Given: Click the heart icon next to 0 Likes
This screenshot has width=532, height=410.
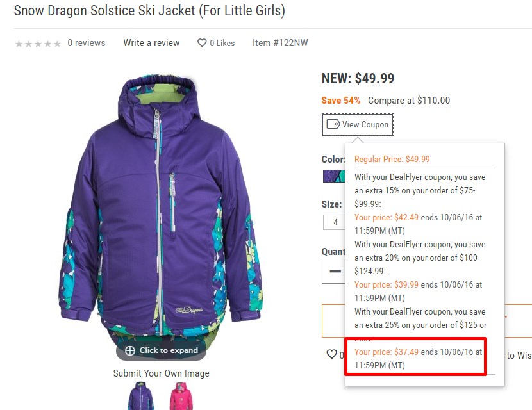Looking at the screenshot, I should click(x=202, y=43).
